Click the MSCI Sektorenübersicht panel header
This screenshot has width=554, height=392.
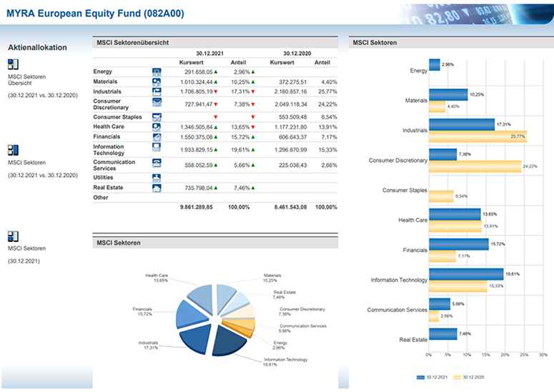132,43
